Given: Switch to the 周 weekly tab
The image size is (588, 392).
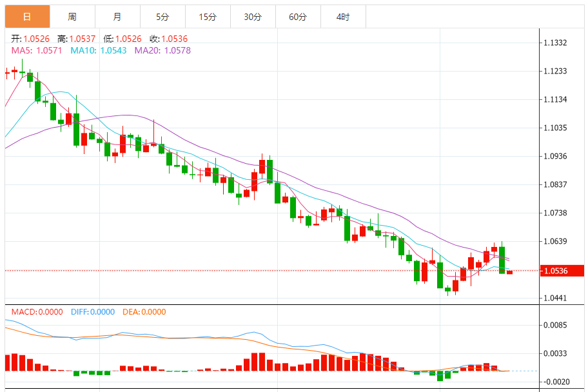Looking at the screenshot, I should (x=72, y=17).
